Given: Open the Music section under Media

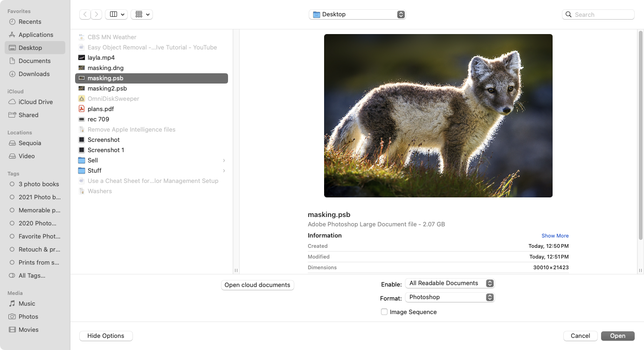Looking at the screenshot, I should [x=26, y=303].
